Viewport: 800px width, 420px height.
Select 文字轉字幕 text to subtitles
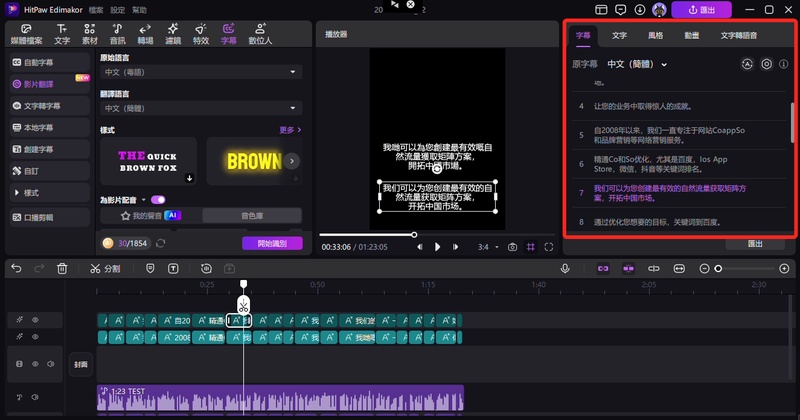tap(49, 106)
